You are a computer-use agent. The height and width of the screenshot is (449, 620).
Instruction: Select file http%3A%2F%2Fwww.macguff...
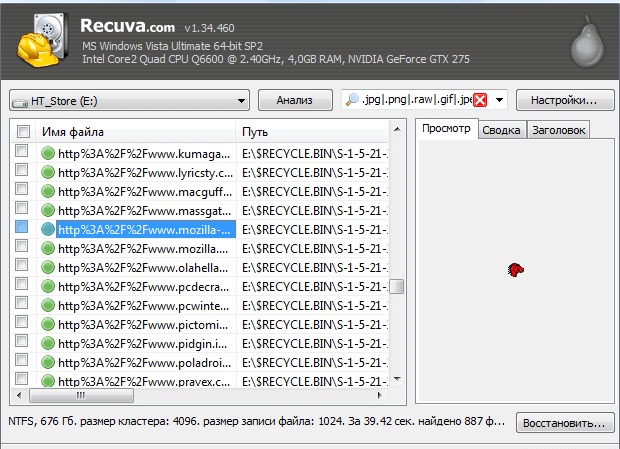(145, 191)
